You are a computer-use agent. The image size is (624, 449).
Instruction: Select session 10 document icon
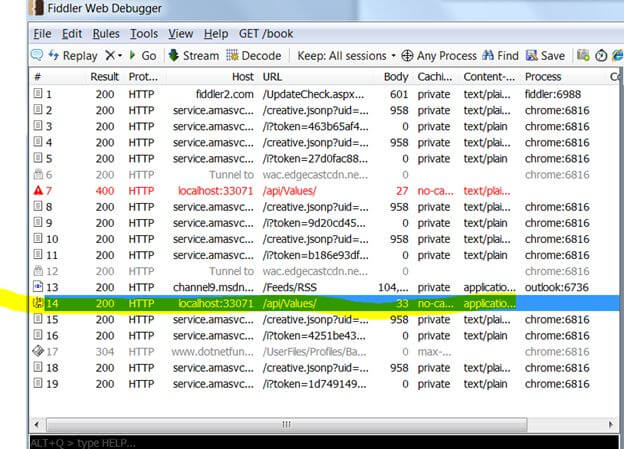(x=38, y=238)
